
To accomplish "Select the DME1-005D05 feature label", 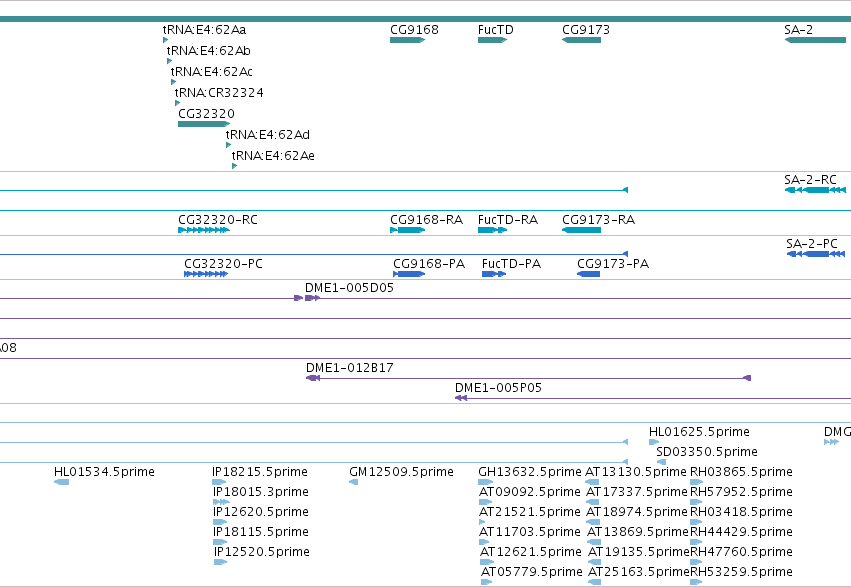I will click(350, 288).
